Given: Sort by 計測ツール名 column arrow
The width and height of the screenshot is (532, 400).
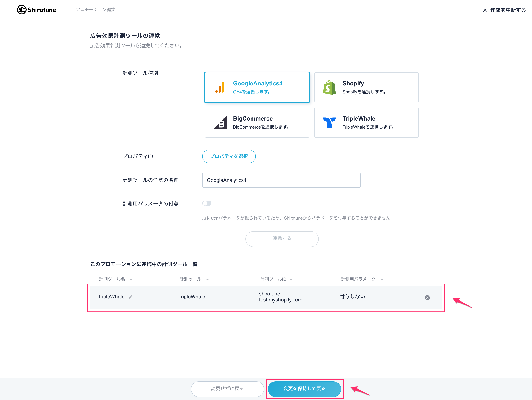Looking at the screenshot, I should [131, 279].
